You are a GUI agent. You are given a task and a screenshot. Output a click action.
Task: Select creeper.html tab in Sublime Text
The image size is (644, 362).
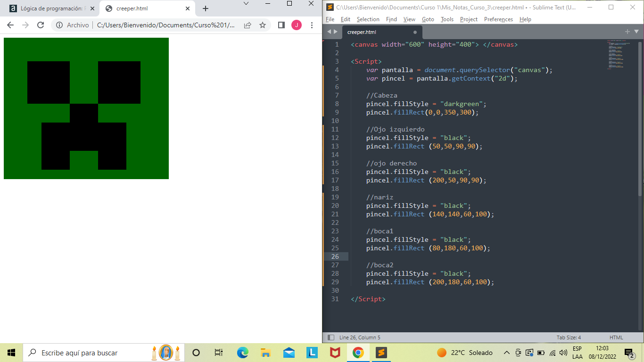381,32
